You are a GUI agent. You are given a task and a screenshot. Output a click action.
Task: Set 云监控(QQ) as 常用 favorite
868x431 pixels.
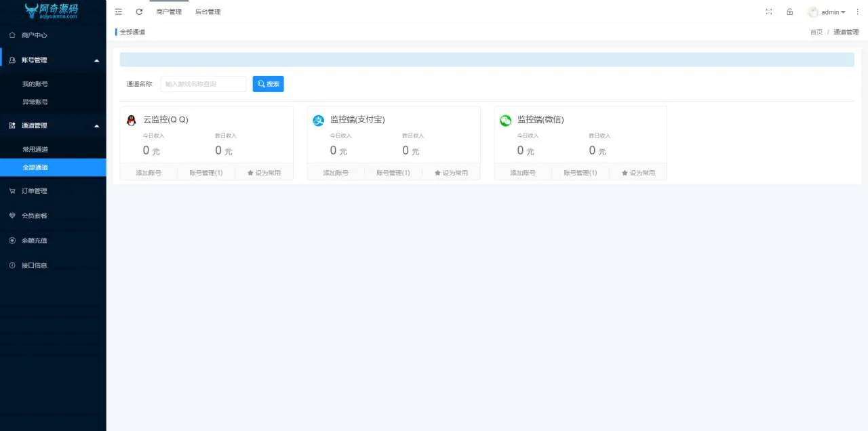263,173
